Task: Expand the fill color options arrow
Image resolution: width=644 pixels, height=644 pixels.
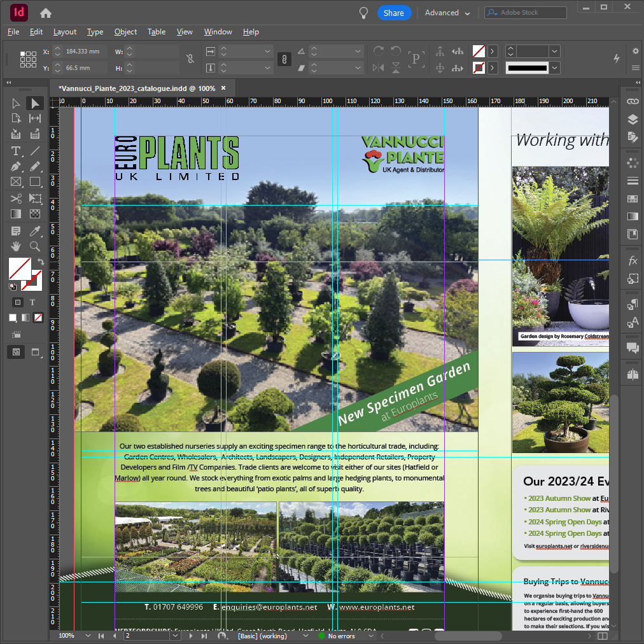Action: click(x=492, y=52)
